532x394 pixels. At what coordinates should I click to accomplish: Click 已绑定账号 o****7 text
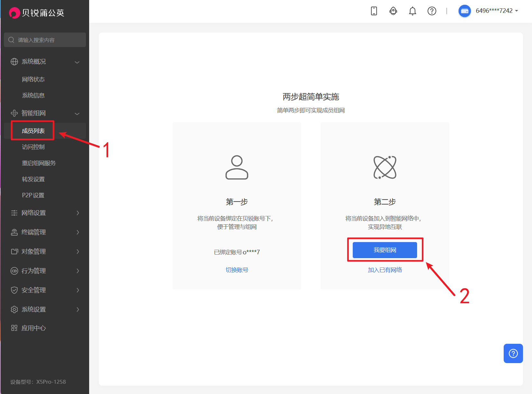pos(237,252)
